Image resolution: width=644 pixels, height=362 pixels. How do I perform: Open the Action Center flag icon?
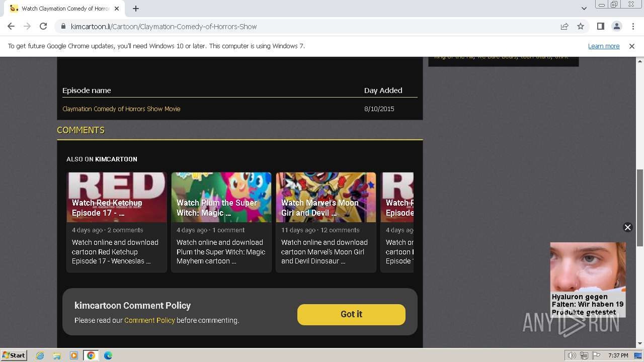(x=596, y=355)
